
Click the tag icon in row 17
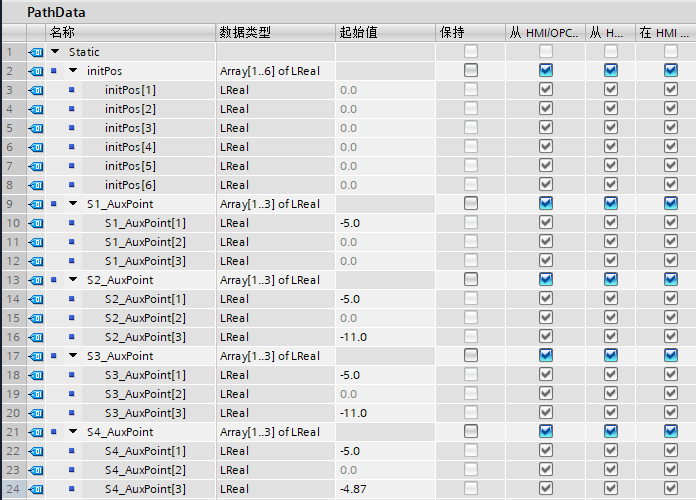(x=36, y=356)
